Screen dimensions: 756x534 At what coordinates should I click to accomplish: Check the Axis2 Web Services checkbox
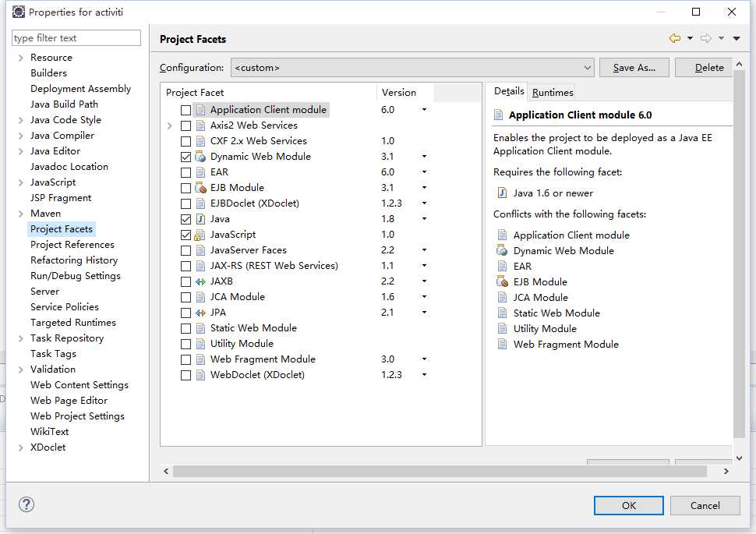(185, 126)
